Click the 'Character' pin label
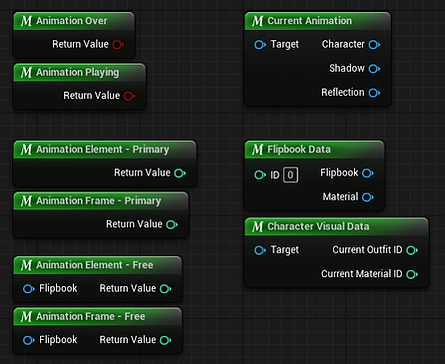 [x=343, y=44]
